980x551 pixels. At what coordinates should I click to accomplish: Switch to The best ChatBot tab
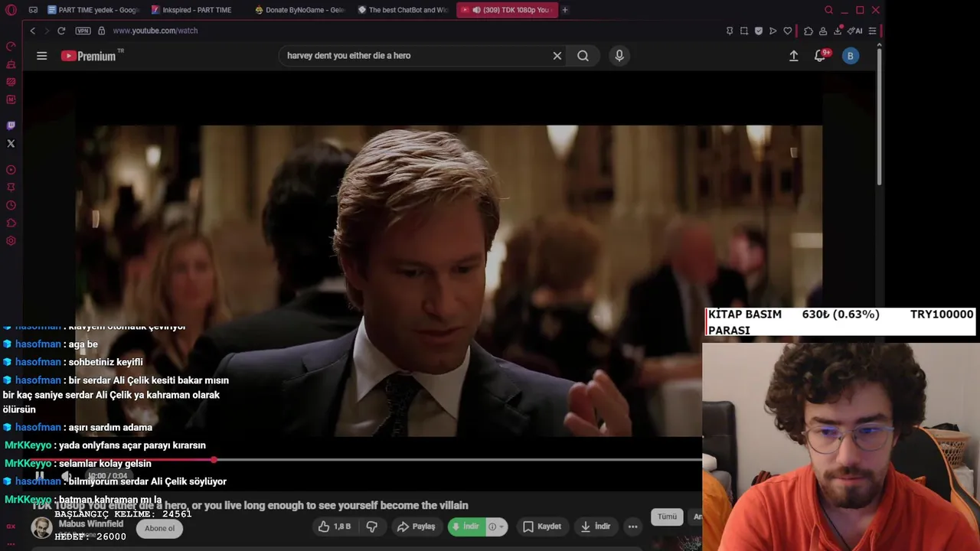403,10
